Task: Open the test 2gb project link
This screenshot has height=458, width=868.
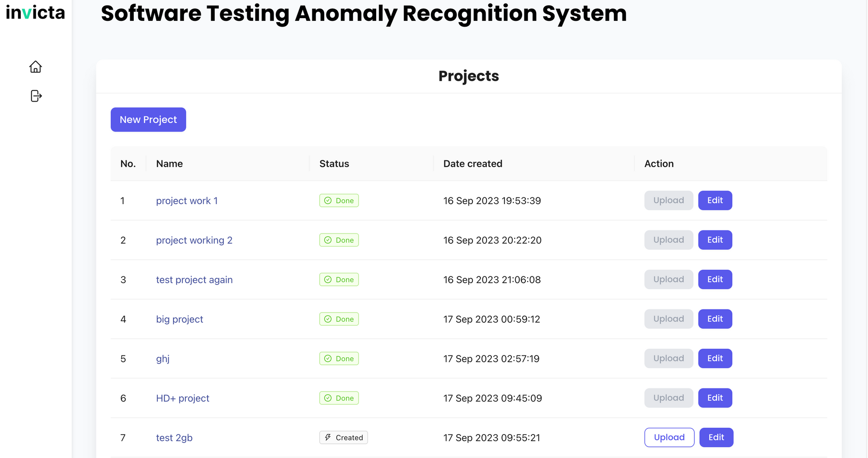Action: pos(174,438)
